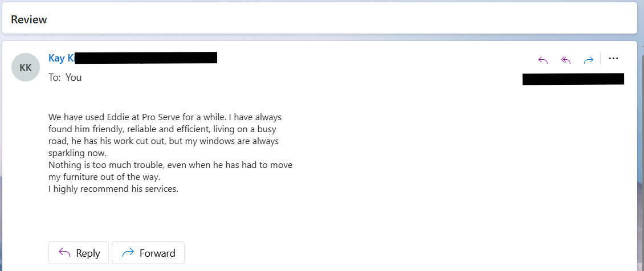The width and height of the screenshot is (644, 271).
Task: Click the "Nothing is too much trouble" line
Action: tap(170, 165)
